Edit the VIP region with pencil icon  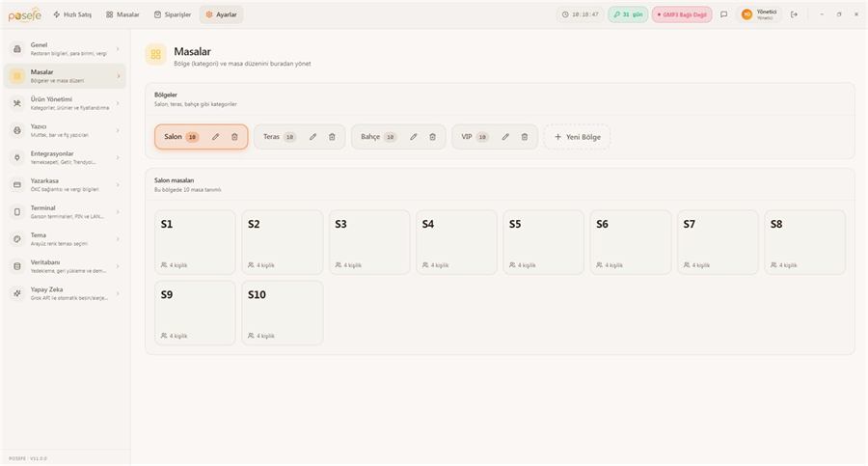505,137
